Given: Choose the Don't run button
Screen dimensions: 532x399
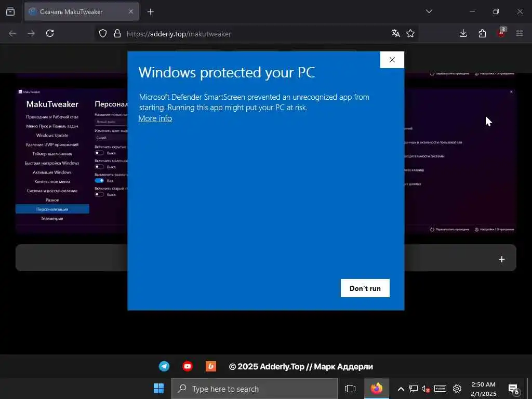Looking at the screenshot, I should [x=365, y=288].
